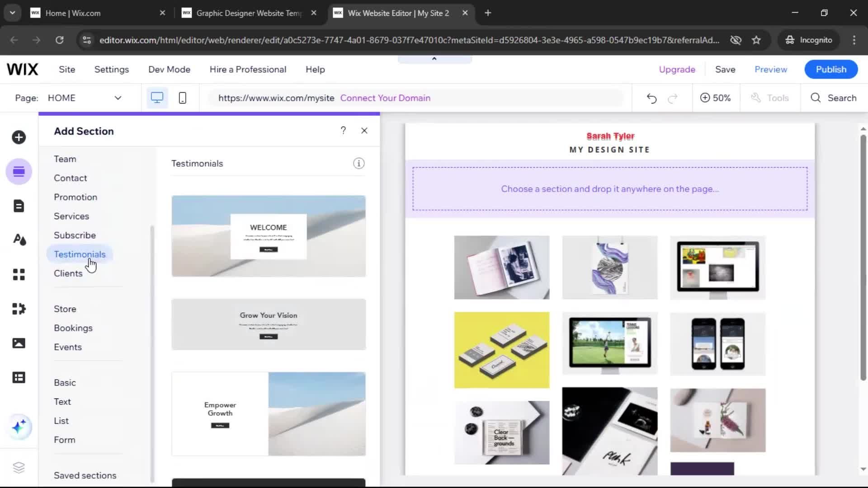The image size is (868, 488).
Task: Open the Tools menu in the toolbar
Action: (x=769, y=98)
